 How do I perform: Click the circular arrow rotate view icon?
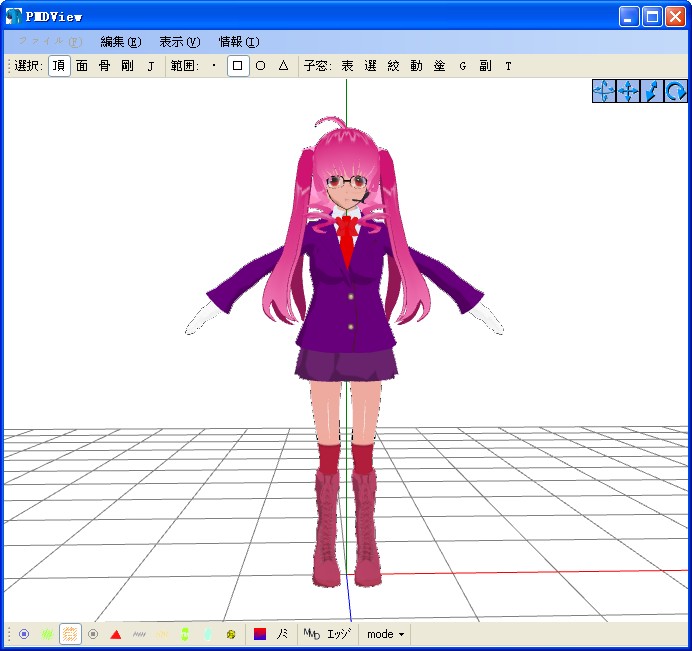click(675, 91)
